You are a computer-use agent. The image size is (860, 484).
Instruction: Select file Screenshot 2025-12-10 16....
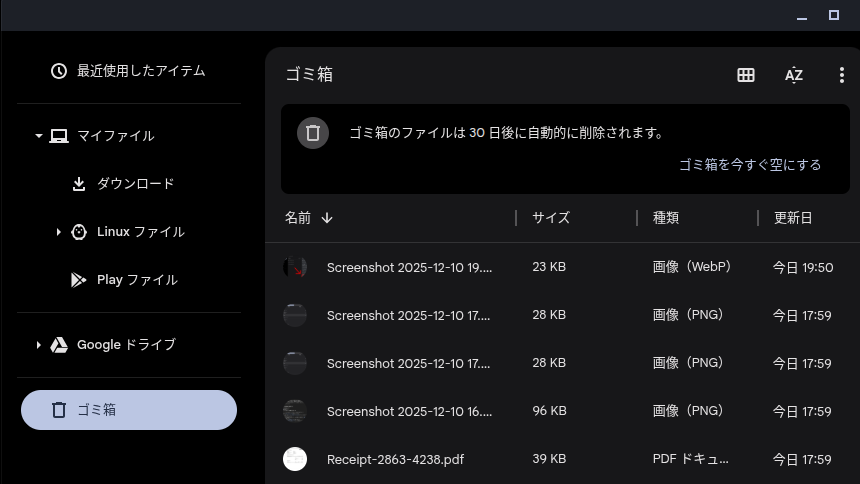tap(409, 411)
